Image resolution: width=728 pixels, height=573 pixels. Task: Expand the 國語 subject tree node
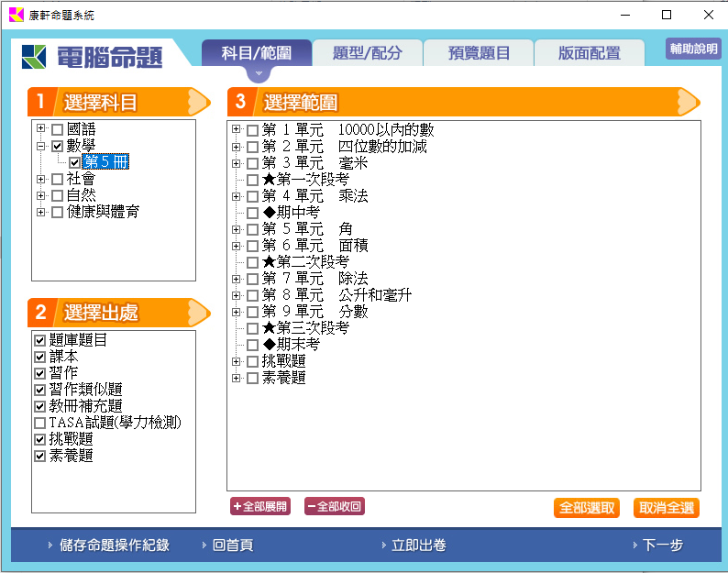[41, 129]
